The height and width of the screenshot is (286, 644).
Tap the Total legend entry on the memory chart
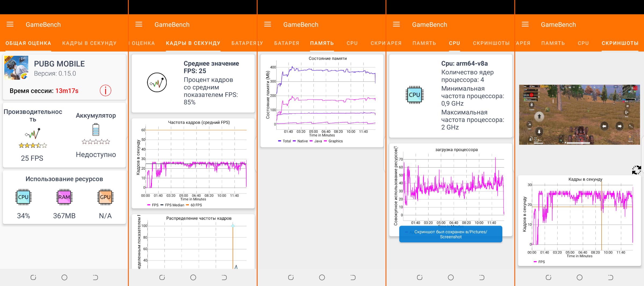(284, 141)
